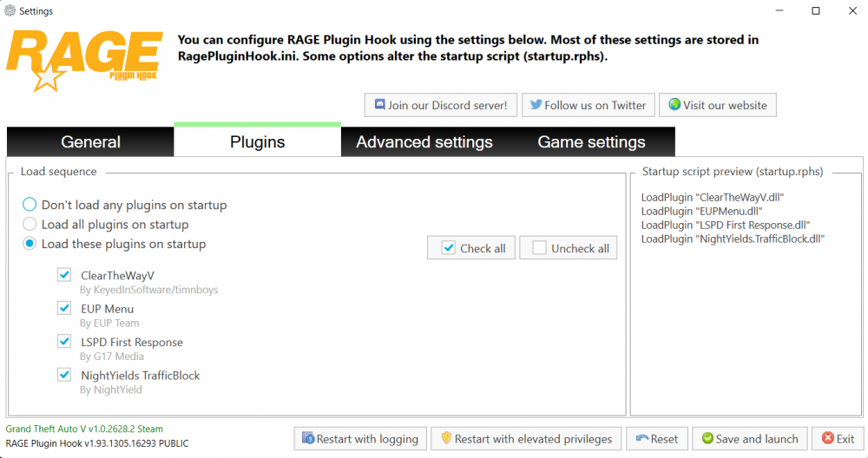868x458 pixels.
Task: Click LoadPlugin "LSPD First Response.dll" line
Action: click(726, 226)
